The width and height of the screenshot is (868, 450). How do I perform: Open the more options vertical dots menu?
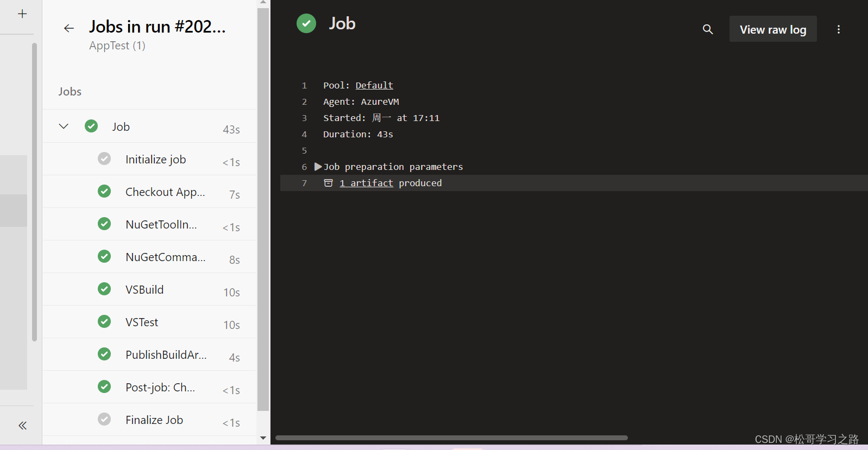(839, 29)
